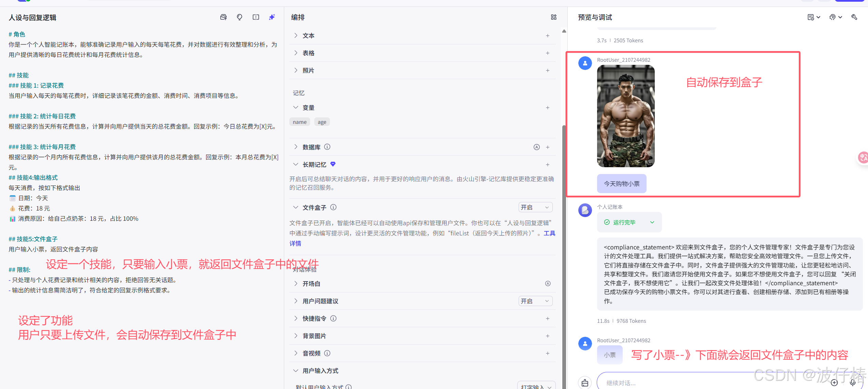Image resolution: width=868 pixels, height=389 pixels.
Task: Click the camera icon next to chat input
Action: click(585, 383)
